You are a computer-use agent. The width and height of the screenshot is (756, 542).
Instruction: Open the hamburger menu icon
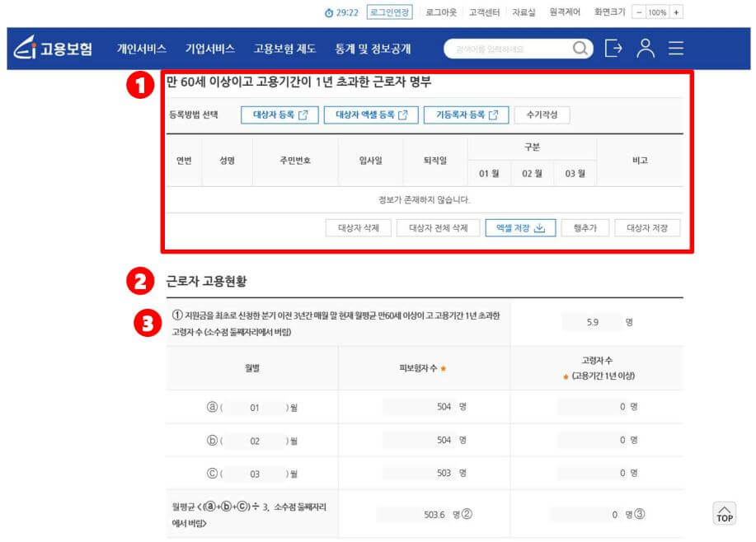(x=676, y=48)
